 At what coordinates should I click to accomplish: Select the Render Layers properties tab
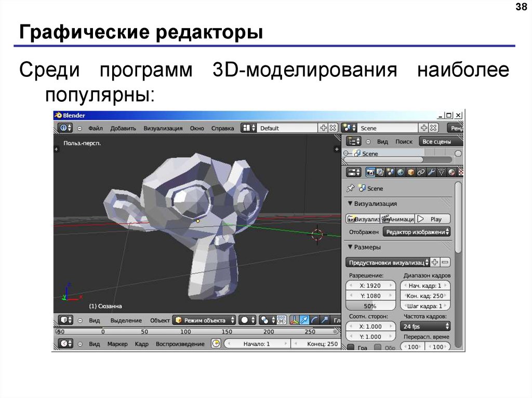tap(380, 172)
